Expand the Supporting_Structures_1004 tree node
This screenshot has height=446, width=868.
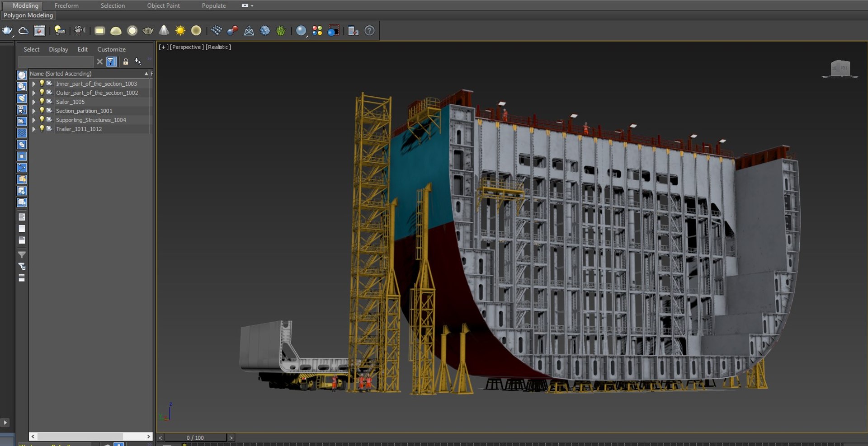(x=33, y=120)
